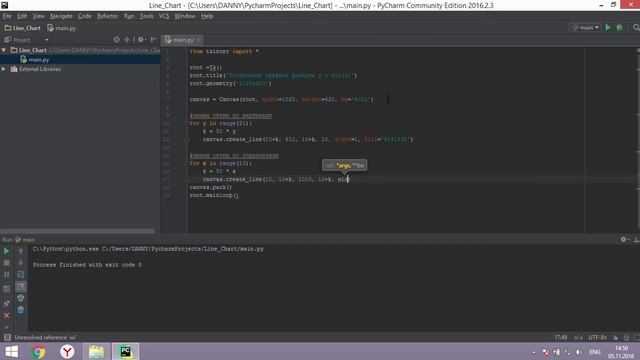Open the File menu
Viewport: 640px width, 360px height.
(x=7, y=16)
